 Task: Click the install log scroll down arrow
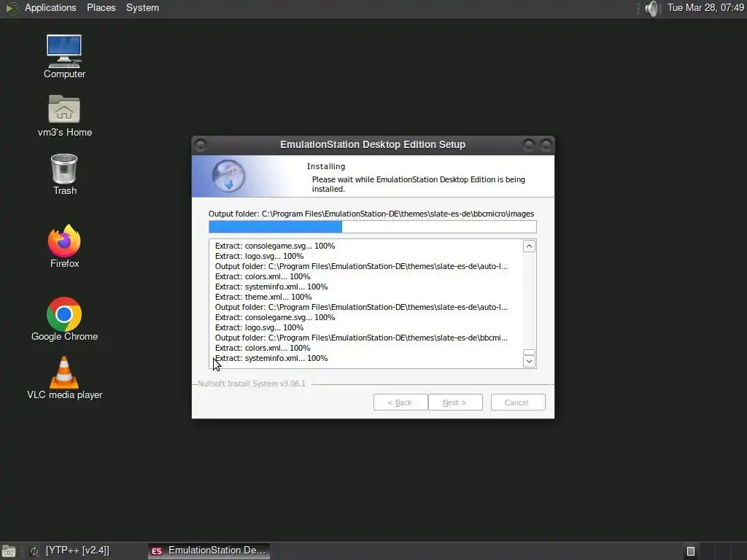pos(529,362)
